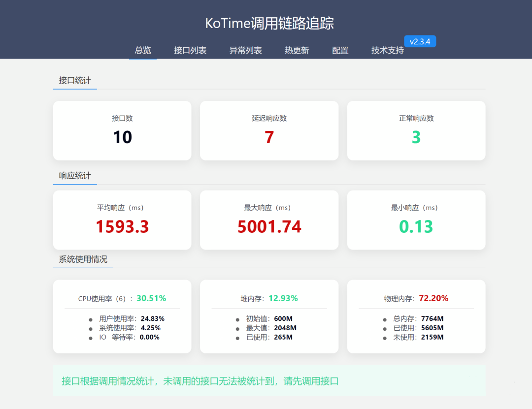The image size is (532, 409).
Task: Click the 正常响应数 card showing 3
Action: [x=416, y=130]
